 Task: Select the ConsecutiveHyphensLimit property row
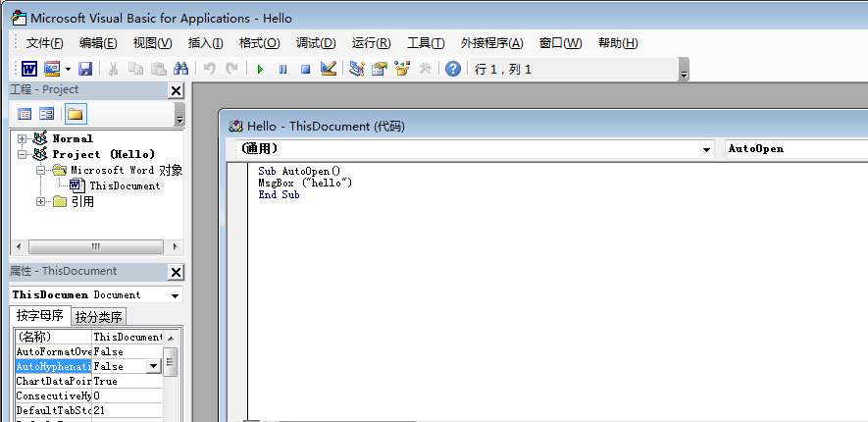tap(88, 396)
